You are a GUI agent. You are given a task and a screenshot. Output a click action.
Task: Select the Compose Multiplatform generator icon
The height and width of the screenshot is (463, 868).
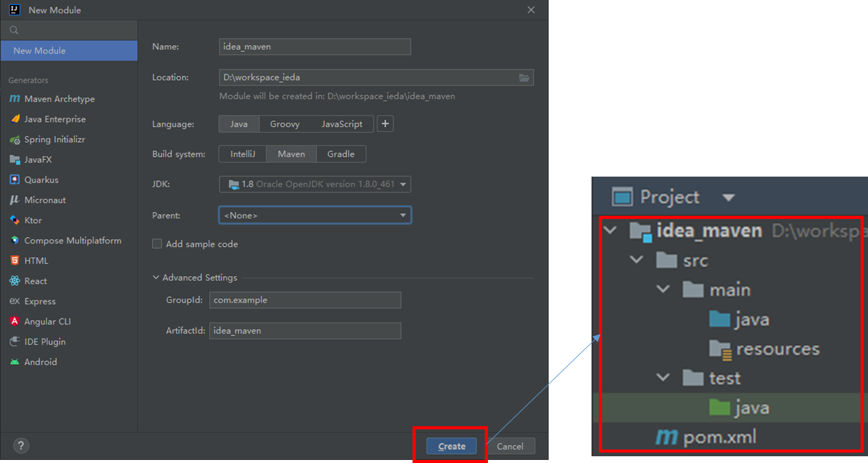(x=15, y=240)
